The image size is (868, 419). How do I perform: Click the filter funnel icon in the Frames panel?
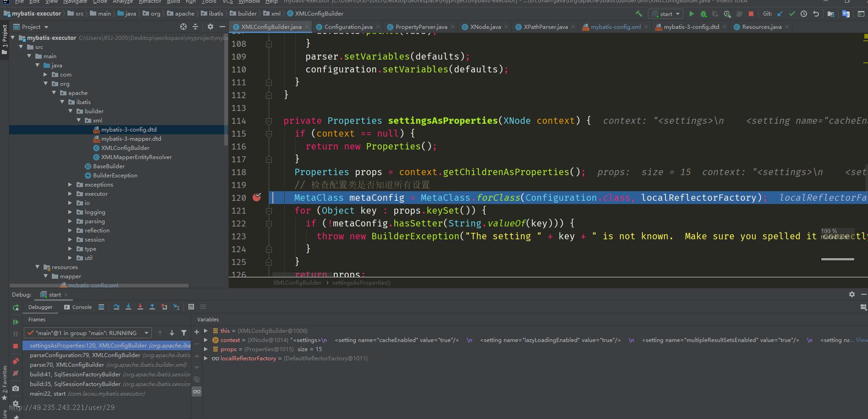[184, 333]
